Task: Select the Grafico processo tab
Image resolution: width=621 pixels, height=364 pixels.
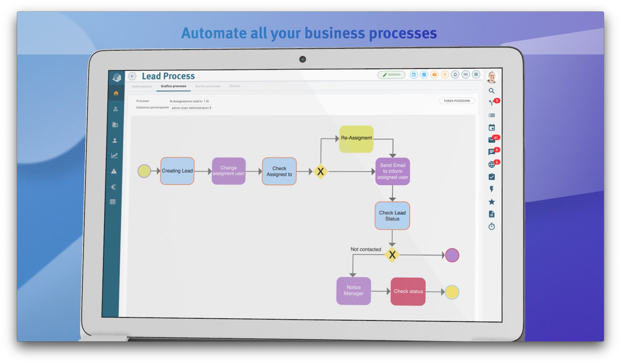Action: tap(174, 86)
